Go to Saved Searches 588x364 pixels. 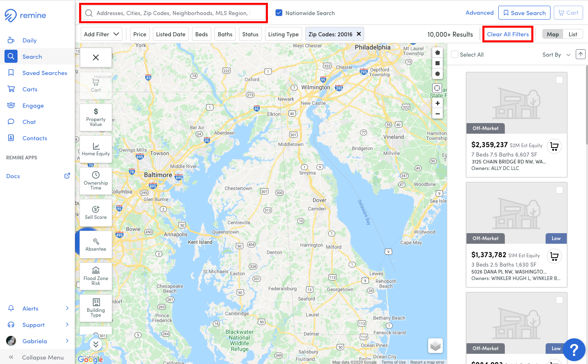point(44,73)
